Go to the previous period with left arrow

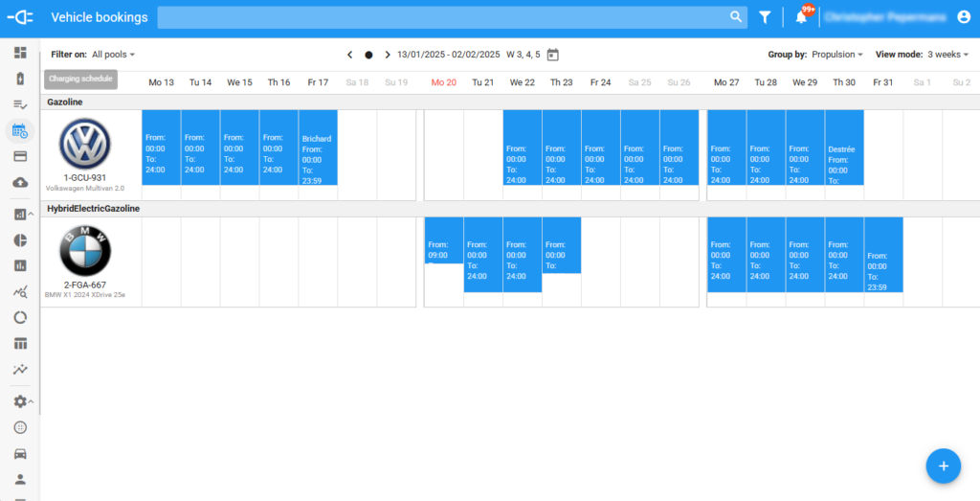(x=349, y=55)
